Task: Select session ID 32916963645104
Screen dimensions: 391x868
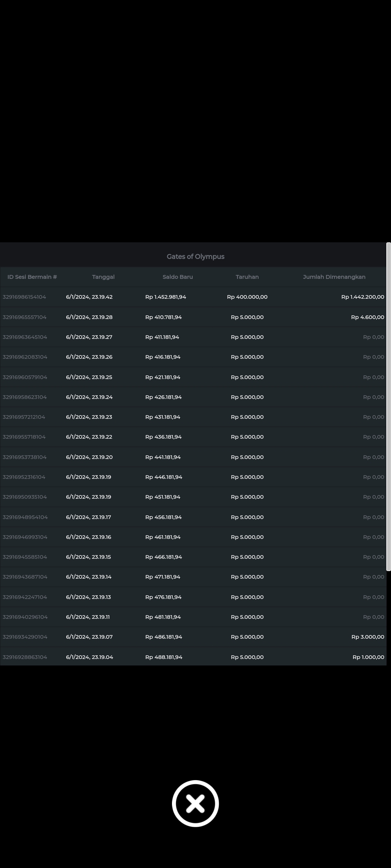Action: click(x=25, y=337)
